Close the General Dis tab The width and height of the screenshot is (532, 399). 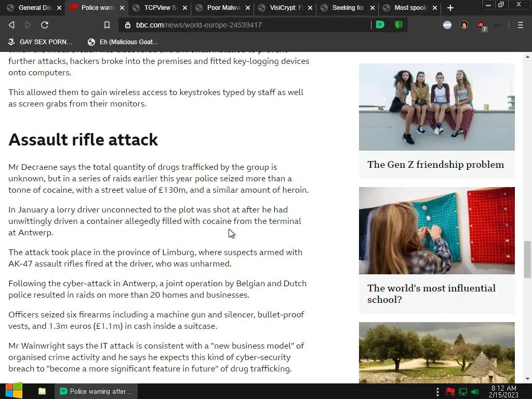pyautogui.click(x=59, y=8)
